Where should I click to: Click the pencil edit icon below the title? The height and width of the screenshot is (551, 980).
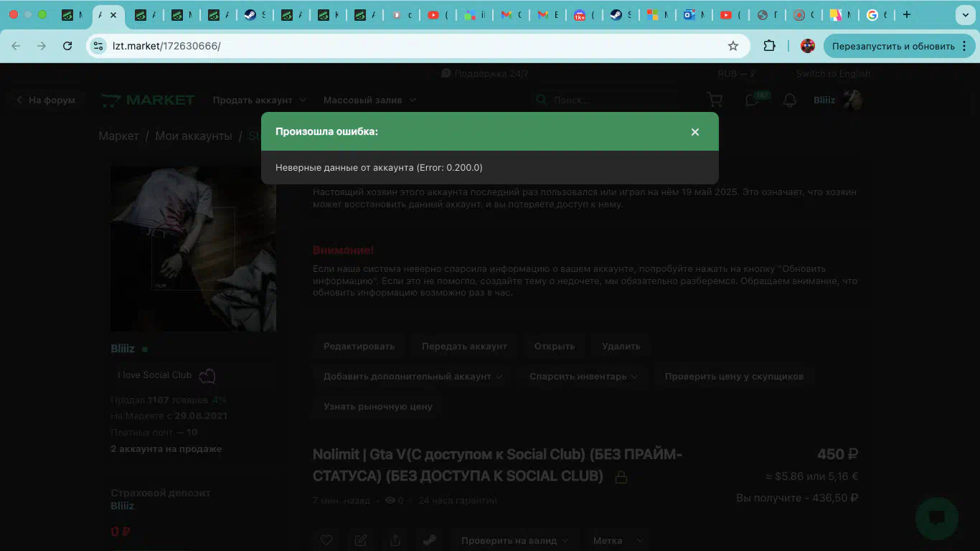coord(361,540)
